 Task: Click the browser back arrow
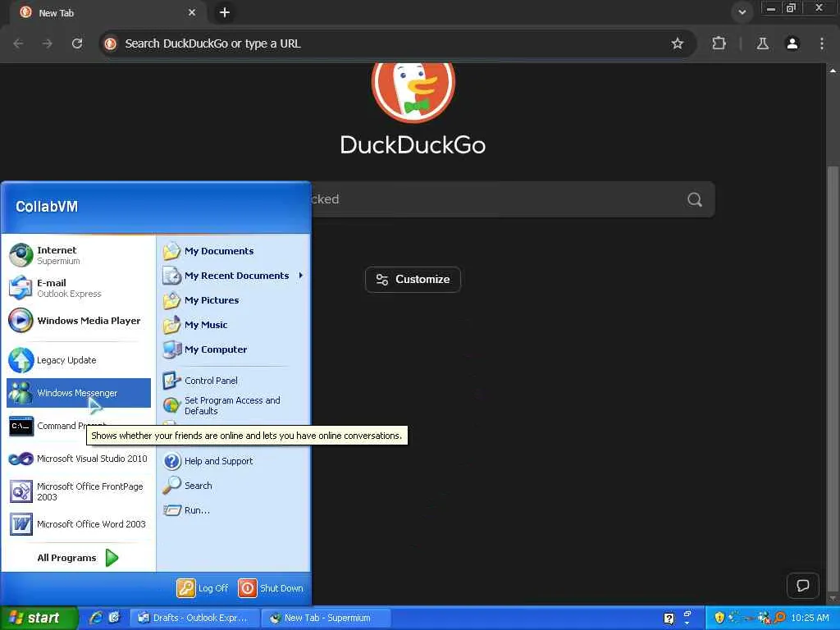[x=18, y=43]
